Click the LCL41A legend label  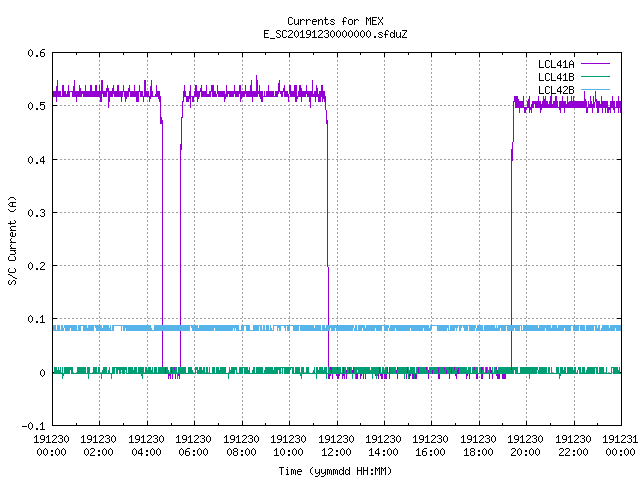(x=556, y=64)
